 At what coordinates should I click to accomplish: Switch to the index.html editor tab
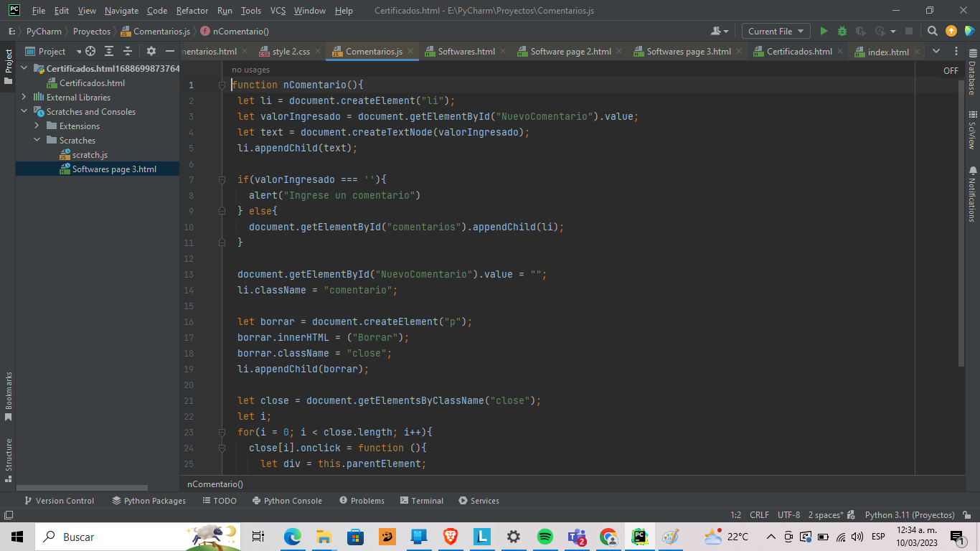tap(887, 52)
